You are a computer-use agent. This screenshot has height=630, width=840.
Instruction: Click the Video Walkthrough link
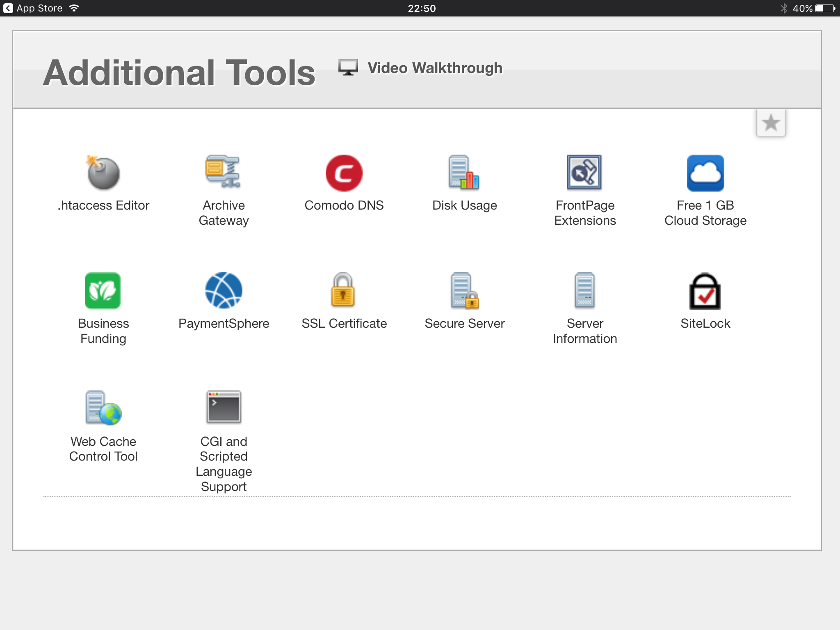pyautogui.click(x=434, y=68)
